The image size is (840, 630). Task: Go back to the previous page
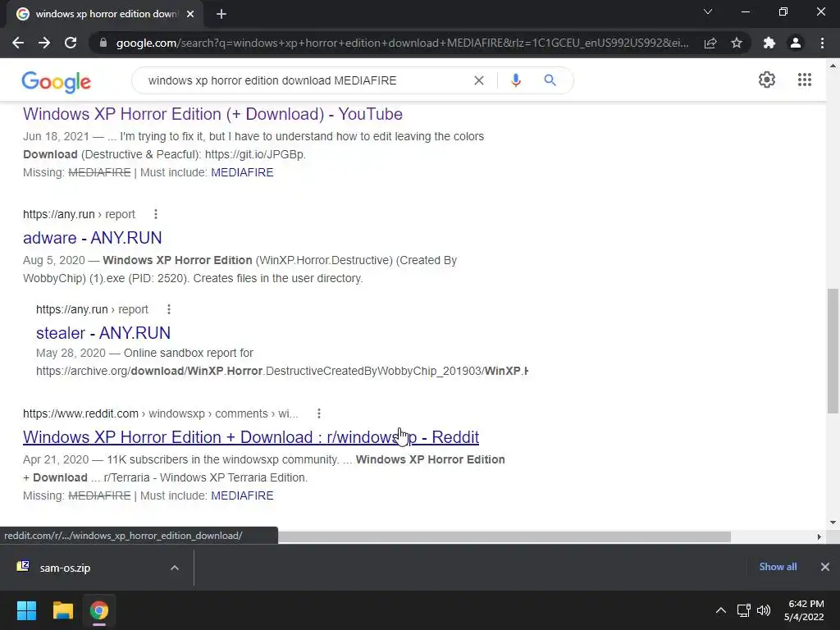pos(18,43)
